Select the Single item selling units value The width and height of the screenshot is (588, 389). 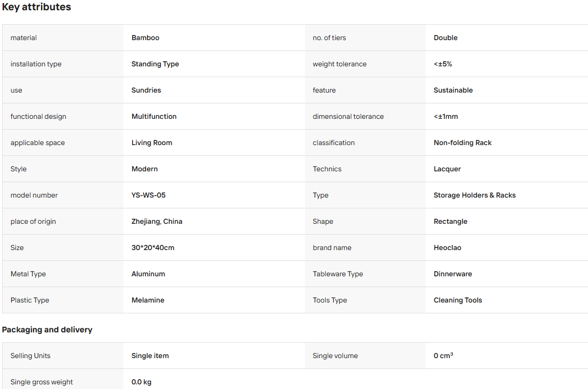pyautogui.click(x=150, y=356)
